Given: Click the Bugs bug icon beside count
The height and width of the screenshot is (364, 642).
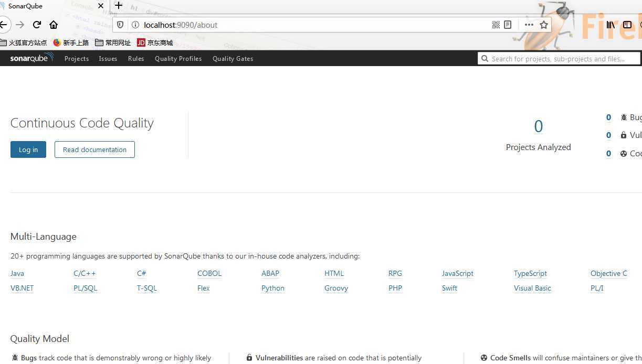Looking at the screenshot, I should [x=624, y=117].
